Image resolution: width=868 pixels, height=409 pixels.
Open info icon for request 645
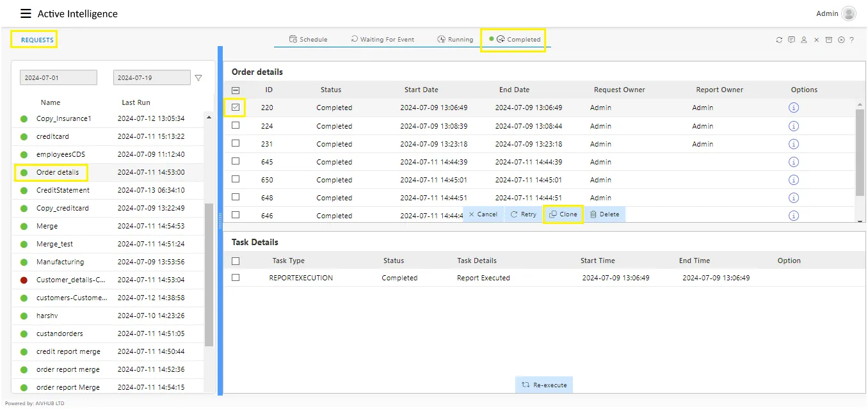[x=794, y=162]
